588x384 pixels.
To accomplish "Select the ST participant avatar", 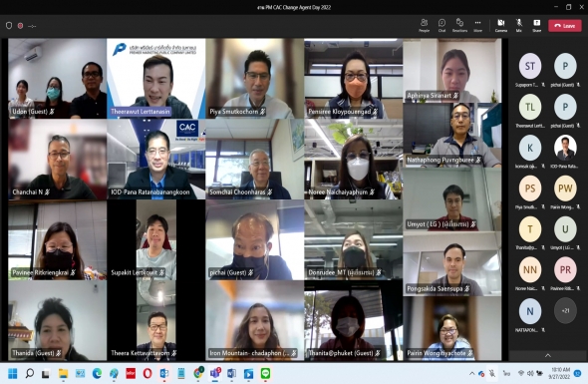I will coord(530,66).
